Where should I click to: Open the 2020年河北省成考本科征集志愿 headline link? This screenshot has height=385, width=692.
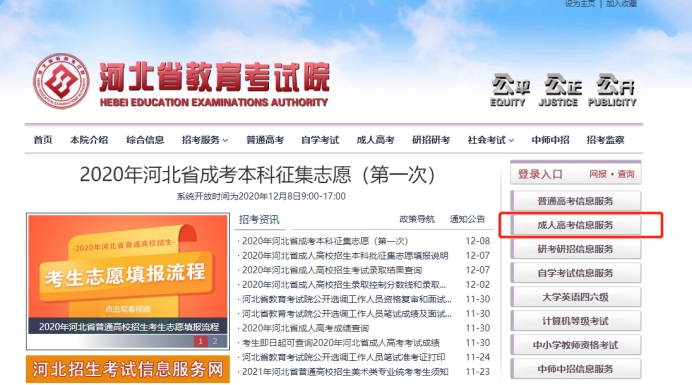pos(257,175)
